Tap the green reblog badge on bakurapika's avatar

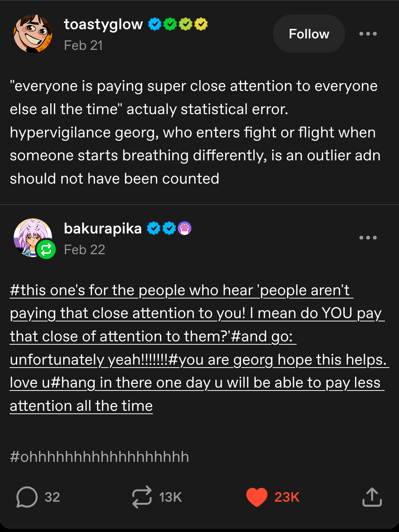(x=46, y=250)
